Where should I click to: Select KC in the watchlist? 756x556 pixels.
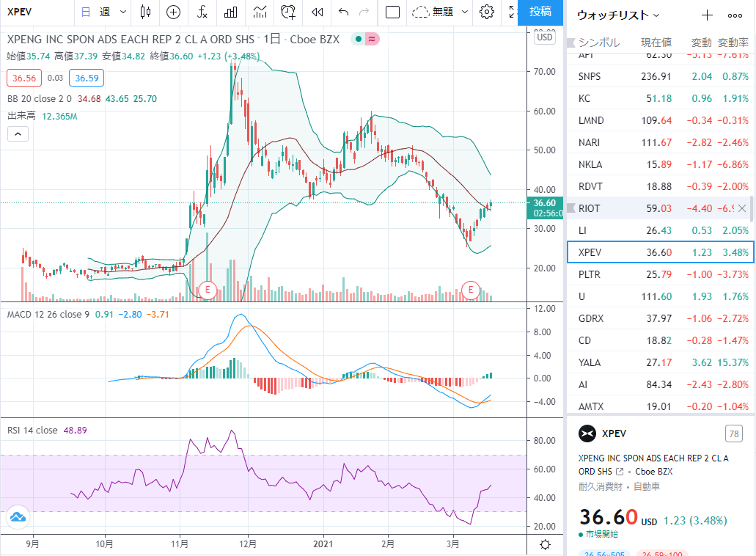(659, 98)
